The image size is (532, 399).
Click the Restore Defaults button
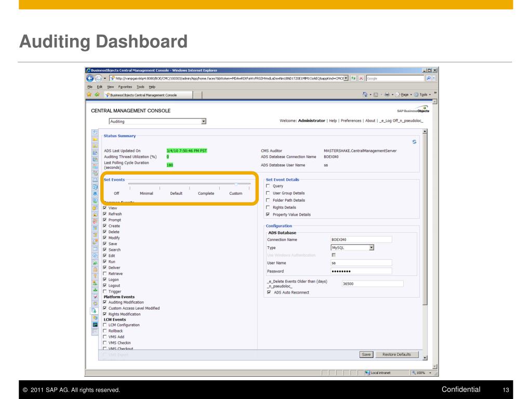[396, 354]
